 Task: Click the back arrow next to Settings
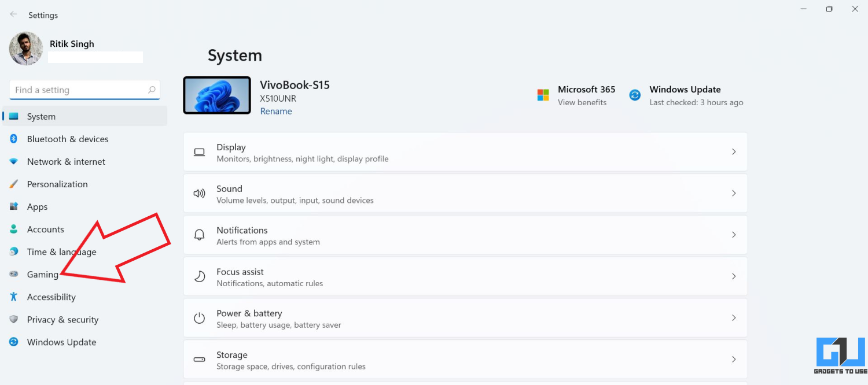13,15
